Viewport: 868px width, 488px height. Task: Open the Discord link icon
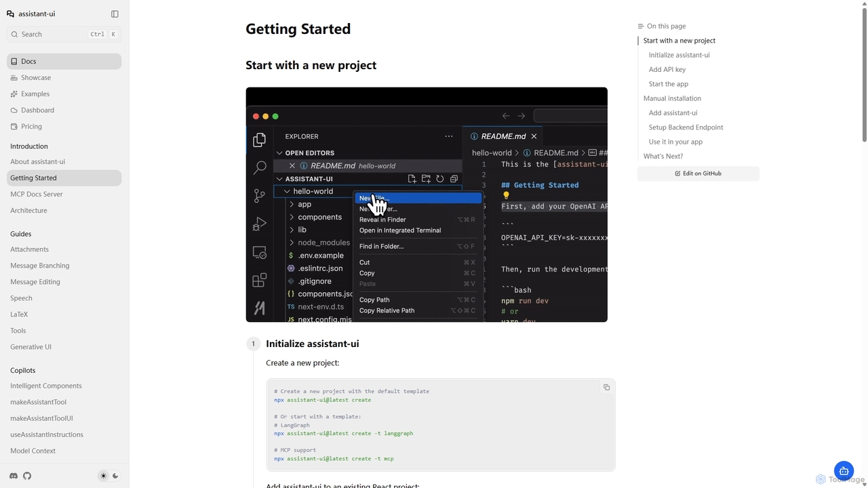14,476
